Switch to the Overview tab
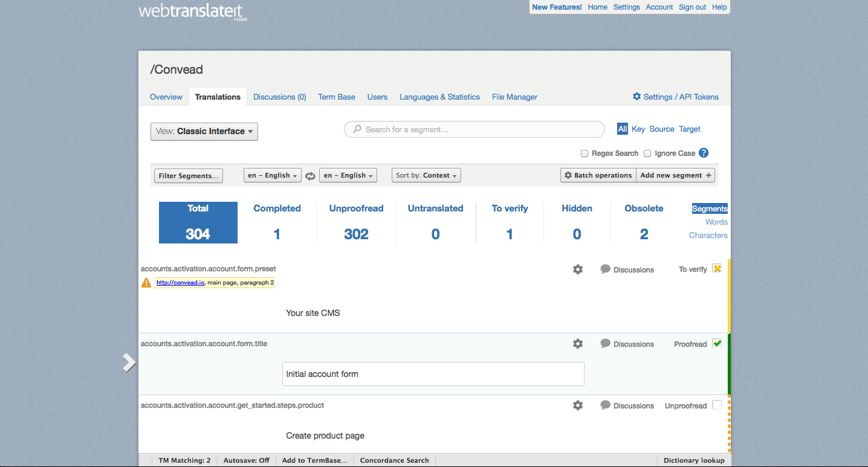 click(166, 97)
